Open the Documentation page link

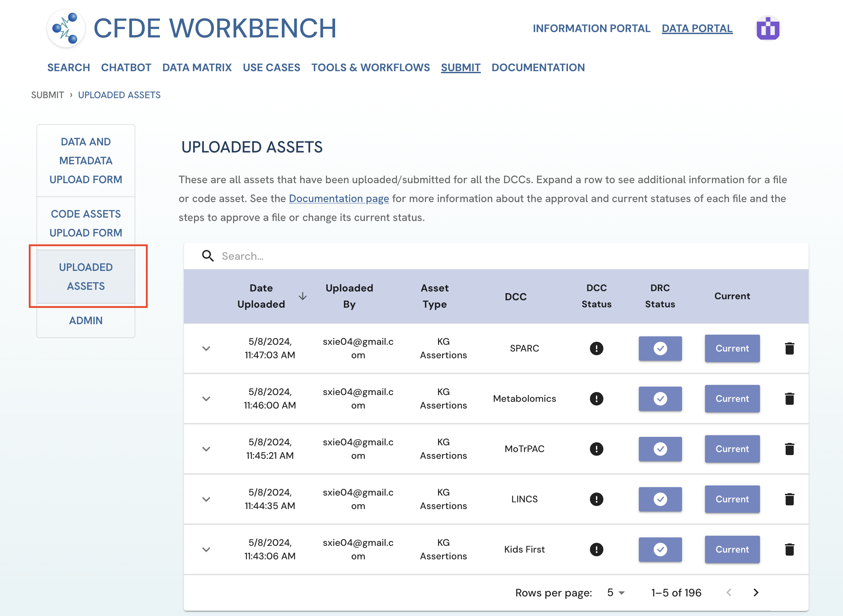339,198
